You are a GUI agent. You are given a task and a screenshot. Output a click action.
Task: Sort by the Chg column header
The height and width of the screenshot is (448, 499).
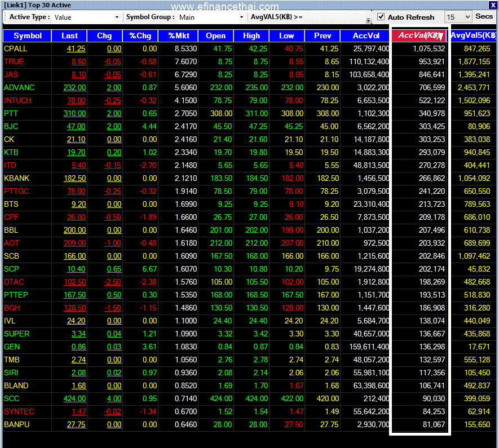pos(104,36)
